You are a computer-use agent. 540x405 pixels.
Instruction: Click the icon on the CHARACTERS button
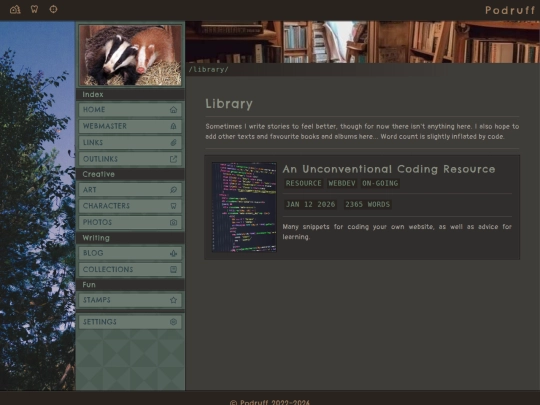(x=173, y=206)
